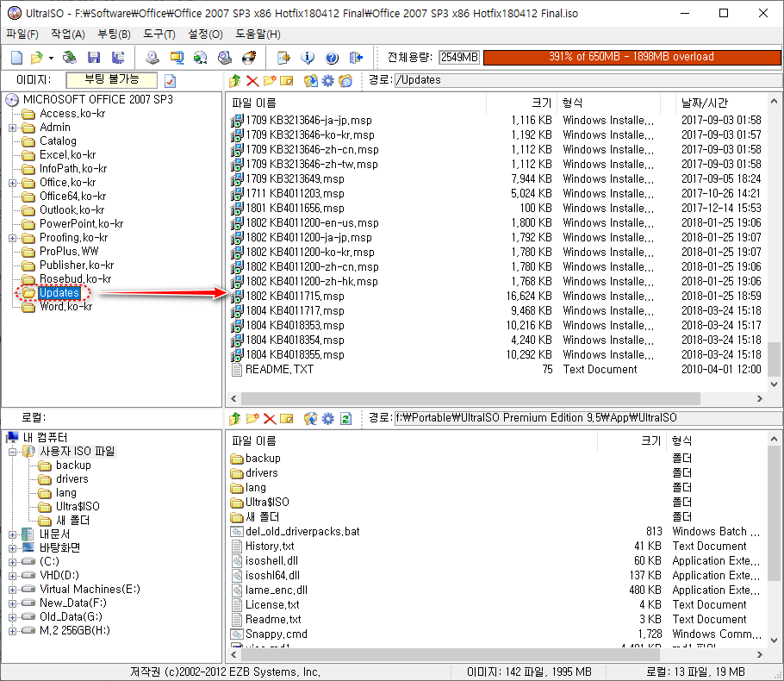
Task: Click the Burn CD/DVD image icon
Action: point(249,58)
